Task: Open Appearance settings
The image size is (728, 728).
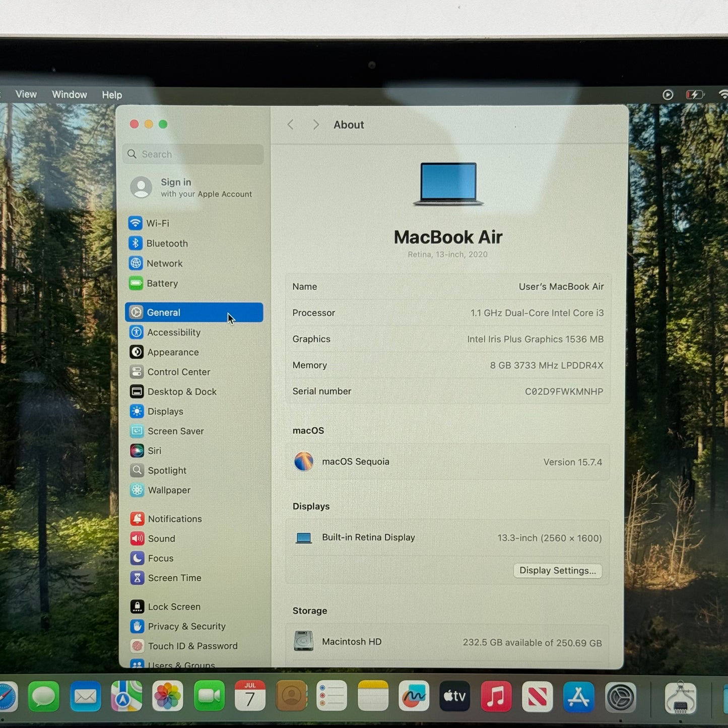Action: point(194,352)
